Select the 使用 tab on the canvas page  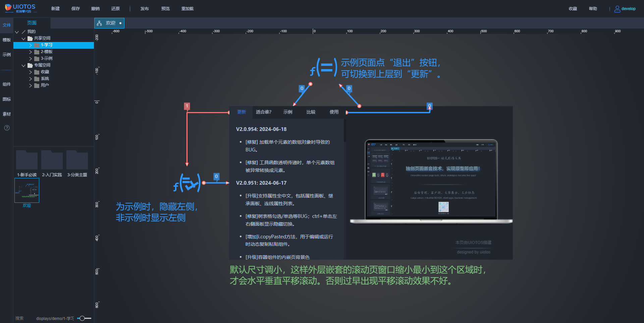click(x=334, y=112)
